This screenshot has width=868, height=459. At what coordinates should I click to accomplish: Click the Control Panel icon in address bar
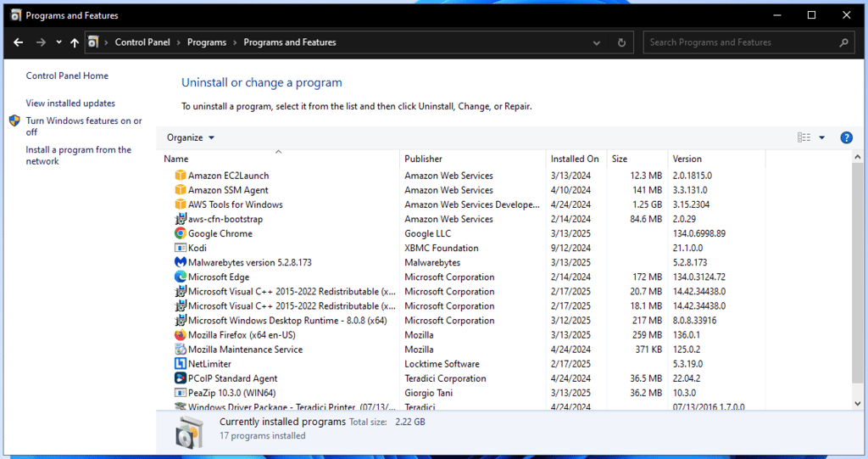tap(93, 42)
